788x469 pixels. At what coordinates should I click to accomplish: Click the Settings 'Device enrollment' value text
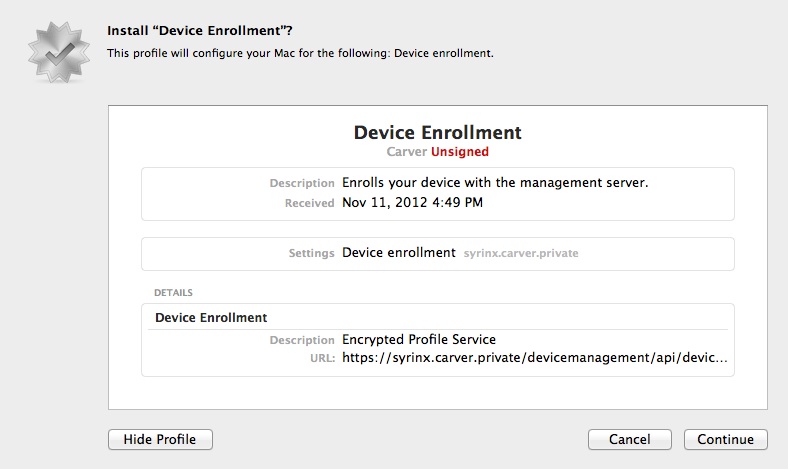(399, 253)
